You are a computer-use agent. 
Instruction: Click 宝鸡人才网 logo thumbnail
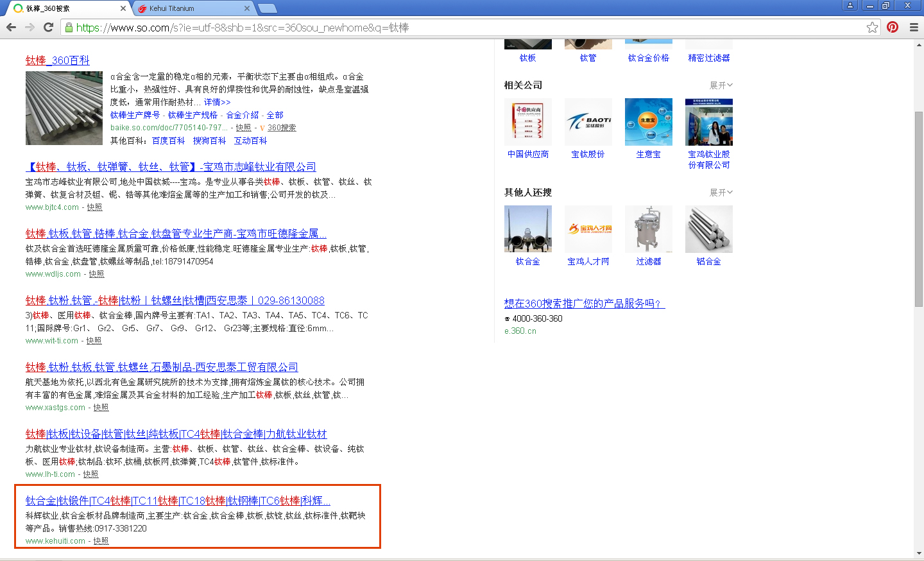[588, 229]
